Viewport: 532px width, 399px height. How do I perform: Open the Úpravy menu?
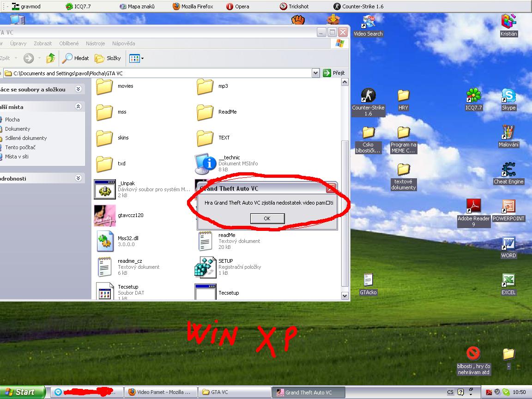pos(18,43)
